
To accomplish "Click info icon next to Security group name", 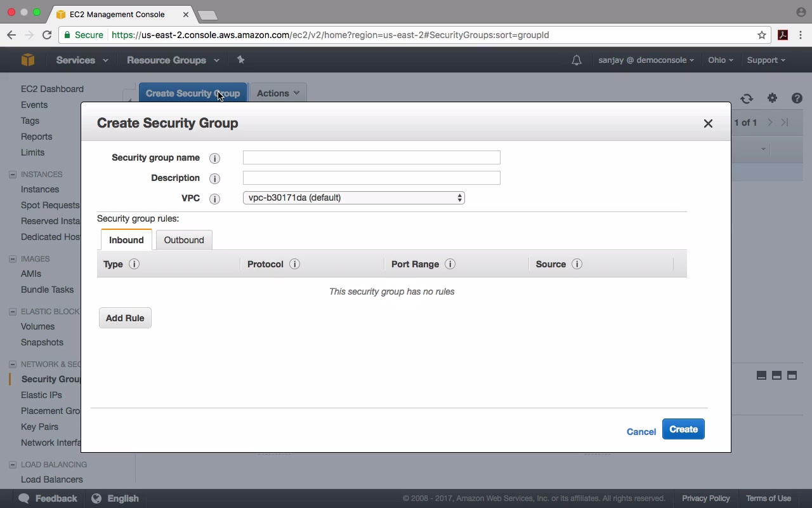I will (x=214, y=158).
